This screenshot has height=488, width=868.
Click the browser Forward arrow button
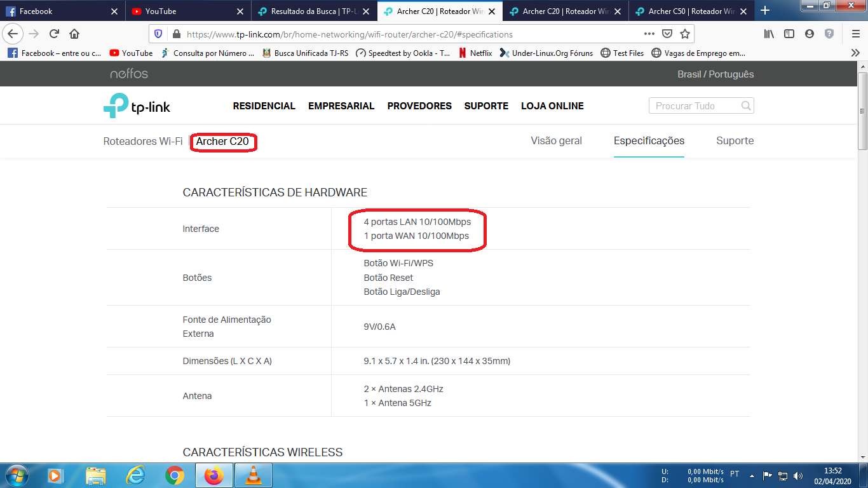(34, 34)
